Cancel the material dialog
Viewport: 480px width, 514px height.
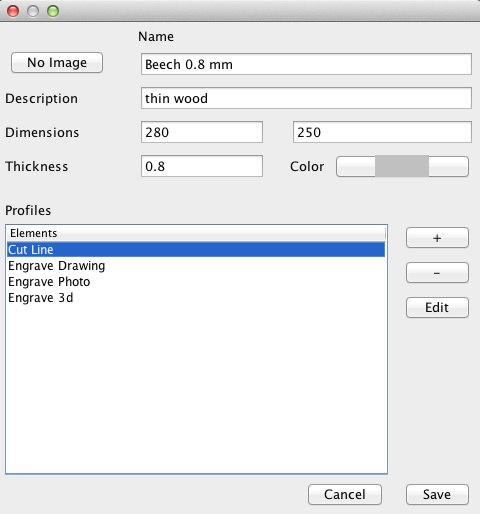tap(345, 494)
